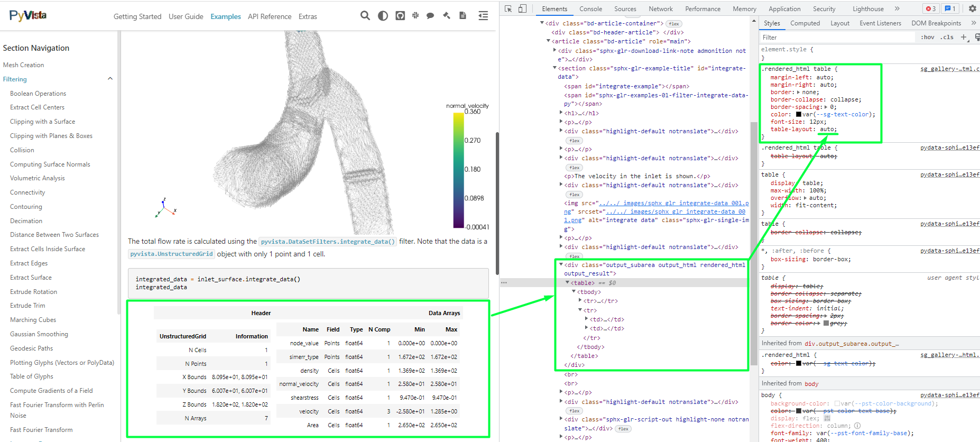Open Getting Started in top navigation
980x442 pixels.
coord(137,16)
